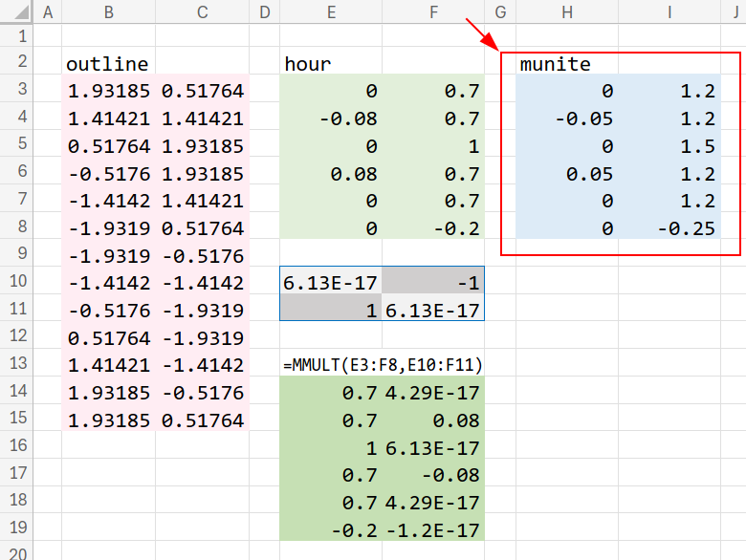Click the gray cell containing -1
Image resolution: width=746 pixels, height=560 pixels.
433,283
